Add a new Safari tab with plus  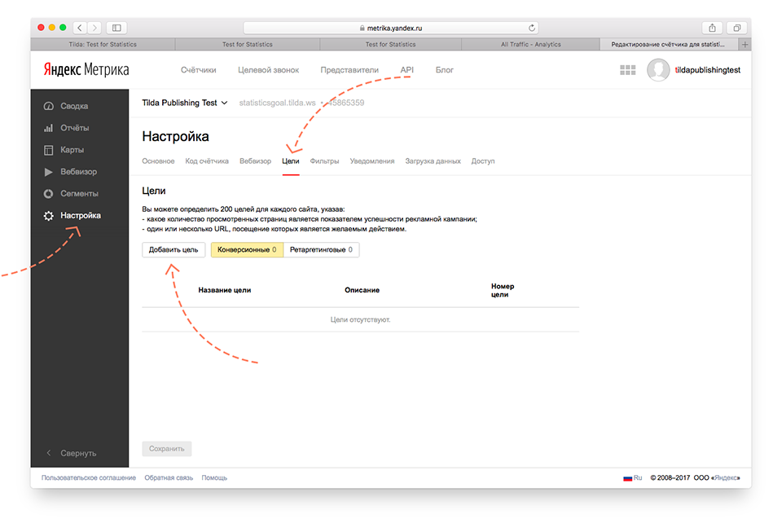click(745, 44)
